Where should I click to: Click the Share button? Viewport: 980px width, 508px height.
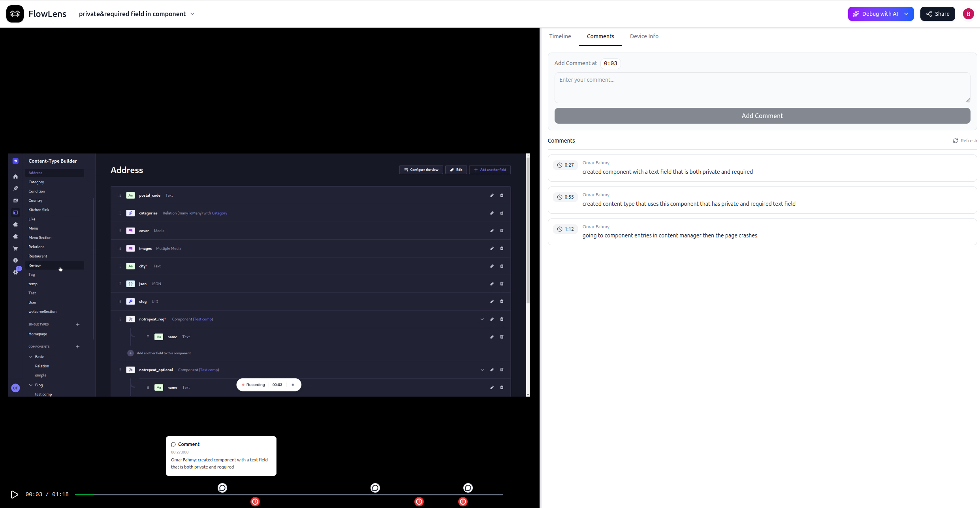(937, 14)
